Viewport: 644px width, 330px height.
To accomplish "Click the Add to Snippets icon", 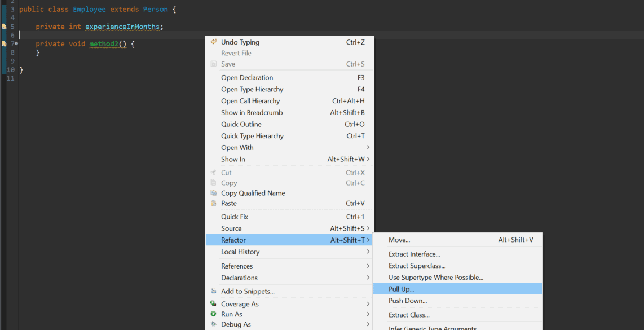I will point(213,291).
